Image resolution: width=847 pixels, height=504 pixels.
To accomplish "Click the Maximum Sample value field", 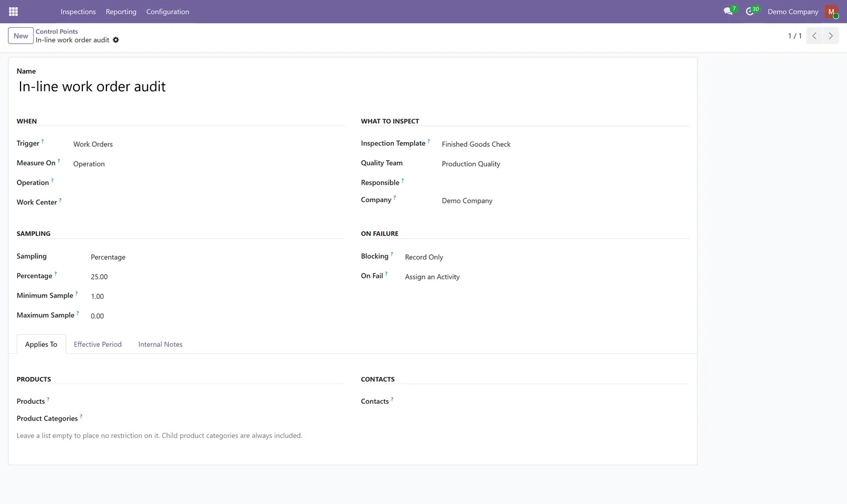I will coord(217,316).
